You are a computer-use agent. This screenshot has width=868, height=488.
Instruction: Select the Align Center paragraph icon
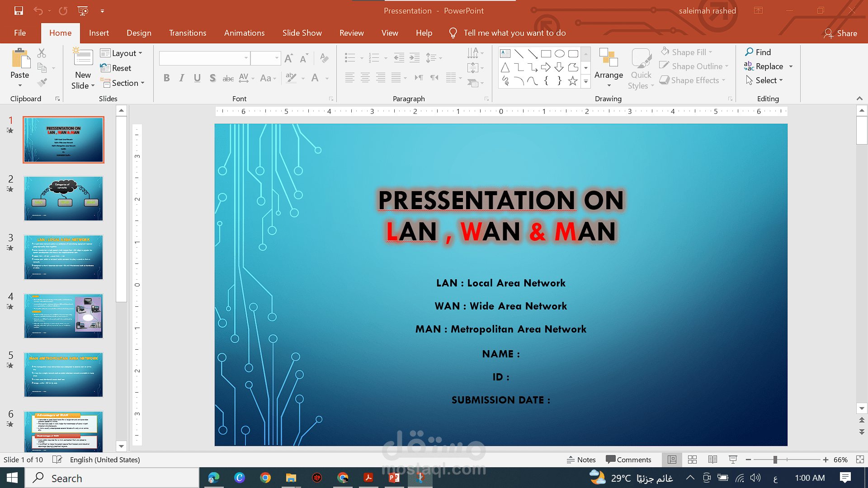(365, 78)
